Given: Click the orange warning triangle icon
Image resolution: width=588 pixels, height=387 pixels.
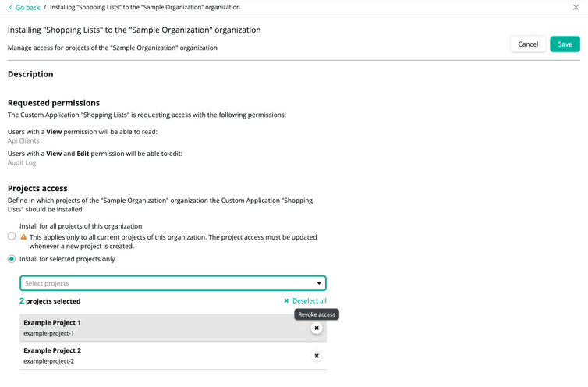Looking at the screenshot, I should pyautogui.click(x=23, y=236).
